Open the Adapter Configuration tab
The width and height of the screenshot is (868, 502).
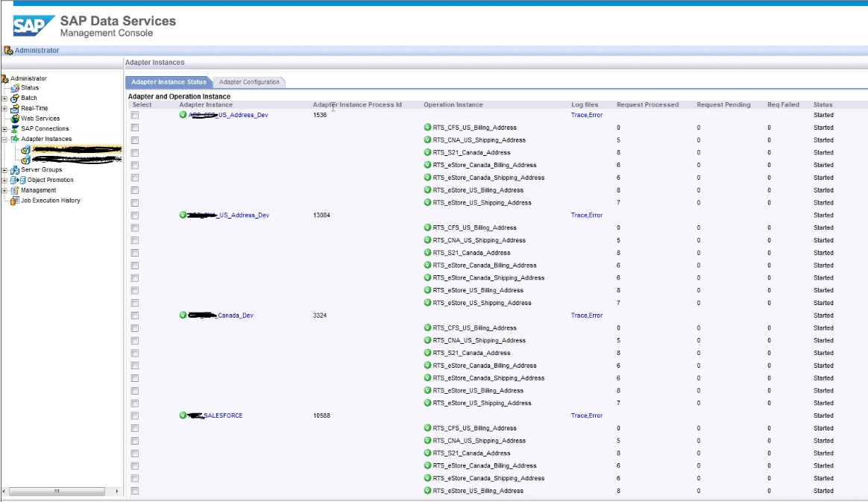coord(249,82)
